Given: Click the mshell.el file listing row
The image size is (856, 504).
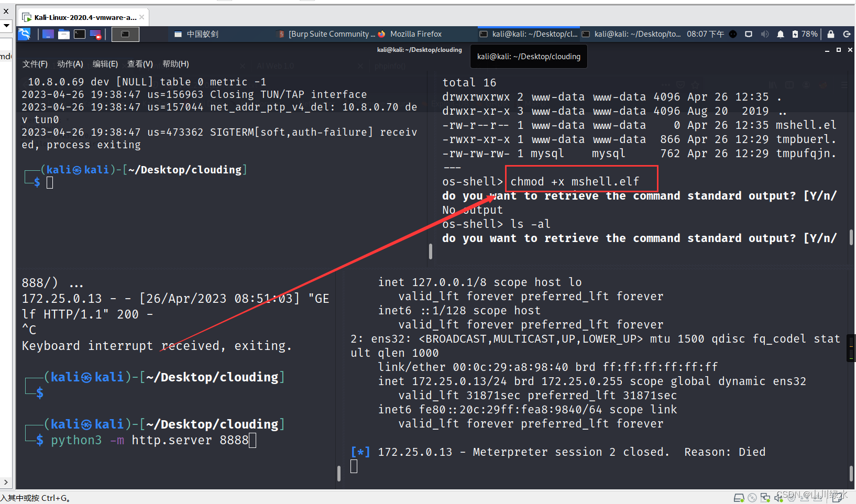Looking at the screenshot, I should coord(639,125).
